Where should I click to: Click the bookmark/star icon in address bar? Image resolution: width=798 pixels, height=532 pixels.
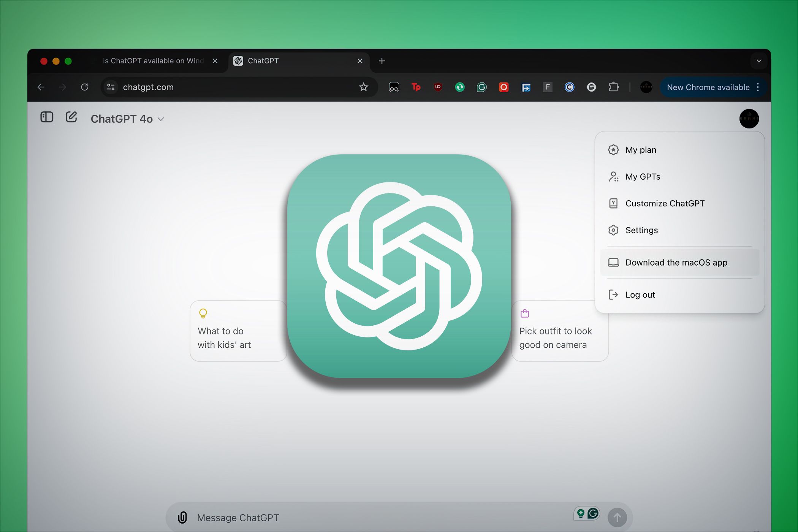[363, 87]
